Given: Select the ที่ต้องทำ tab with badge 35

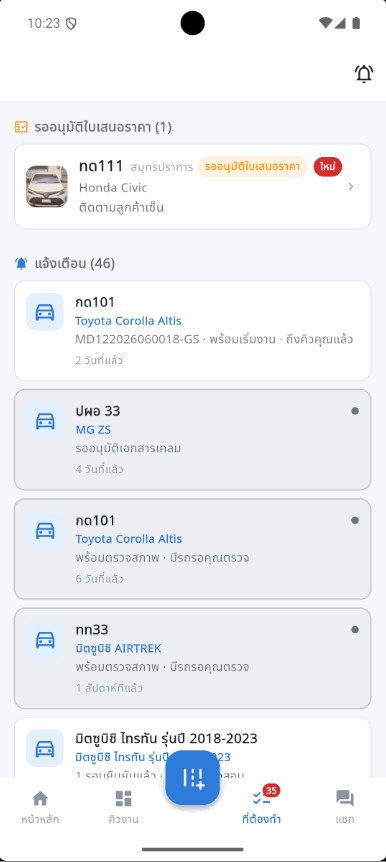Looking at the screenshot, I should tap(262, 806).
